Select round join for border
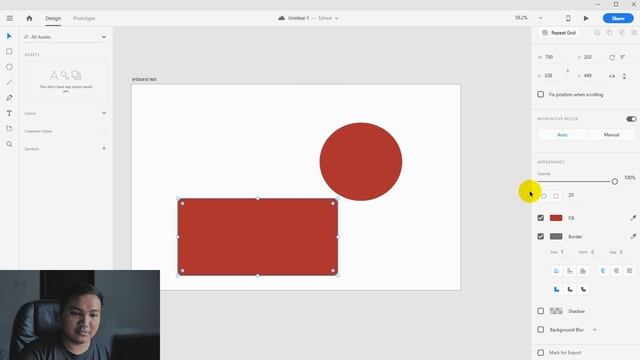Viewport: 640px width, 360px height. click(x=570, y=289)
